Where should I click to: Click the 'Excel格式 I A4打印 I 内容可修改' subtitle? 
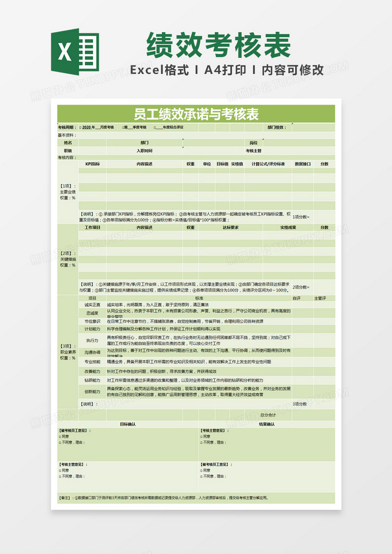point(227,70)
